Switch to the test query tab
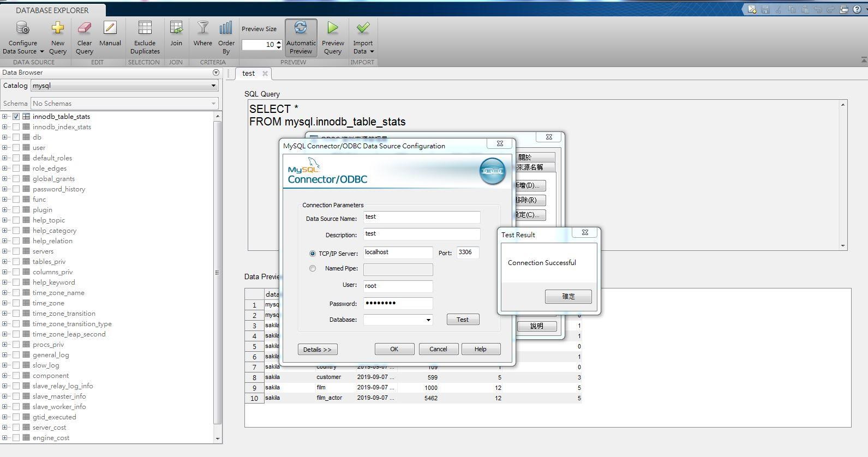Screen dimensions: 868x457 click(x=249, y=74)
